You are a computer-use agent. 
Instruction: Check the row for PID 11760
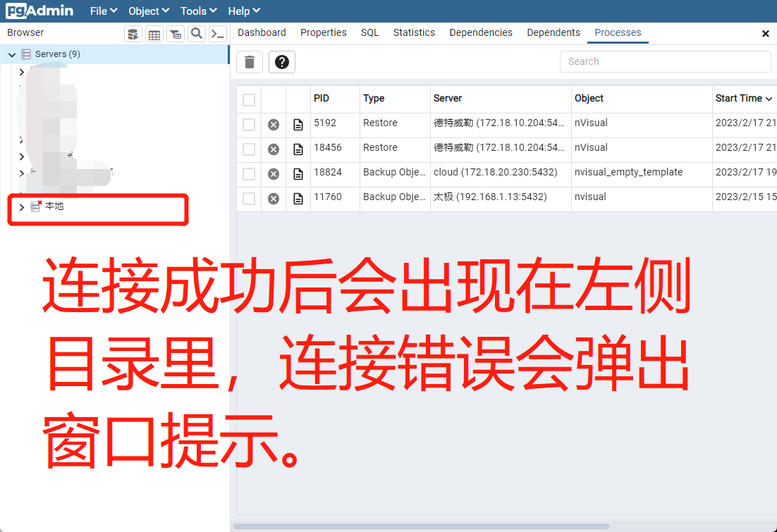(x=249, y=199)
